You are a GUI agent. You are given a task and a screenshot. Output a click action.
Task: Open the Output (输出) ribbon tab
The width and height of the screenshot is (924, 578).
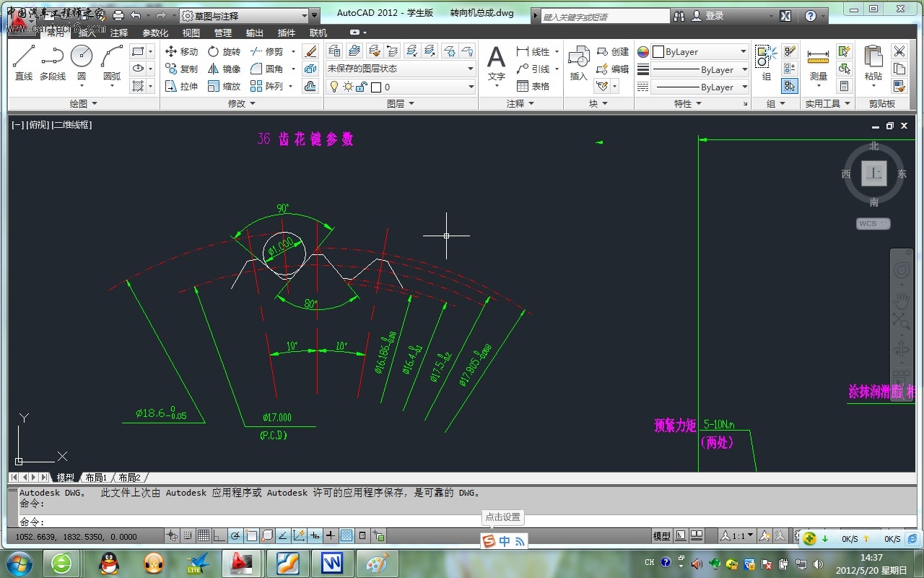pos(255,33)
